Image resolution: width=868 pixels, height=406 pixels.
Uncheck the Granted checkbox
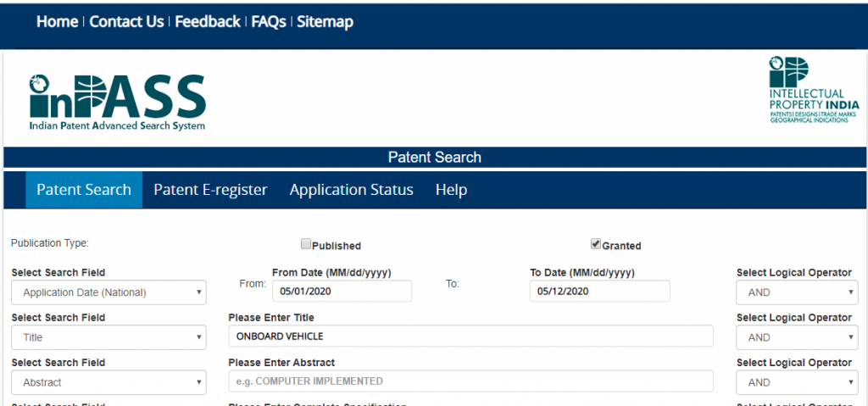pos(596,244)
